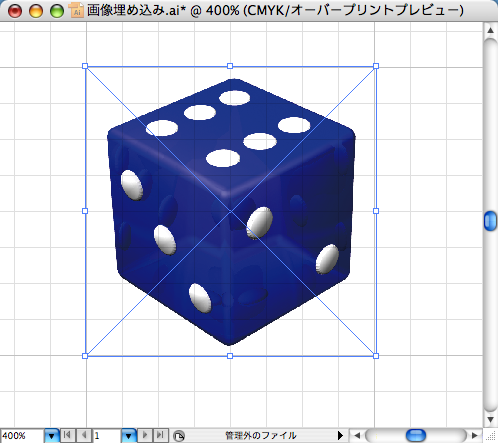Screen dimensions: 498x443
Task: Open the status bar popup arrow
Action: [x=340, y=435]
